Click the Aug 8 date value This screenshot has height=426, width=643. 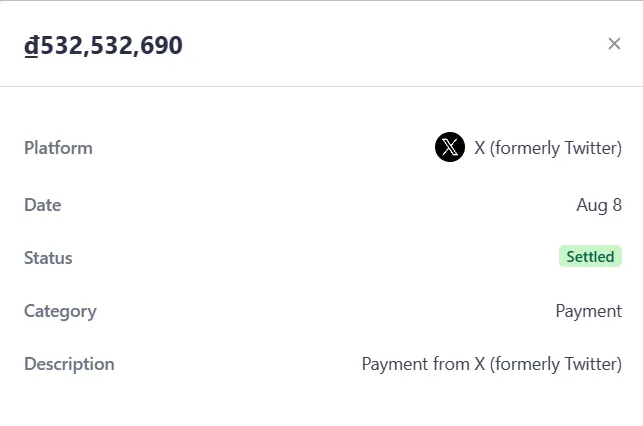(599, 205)
